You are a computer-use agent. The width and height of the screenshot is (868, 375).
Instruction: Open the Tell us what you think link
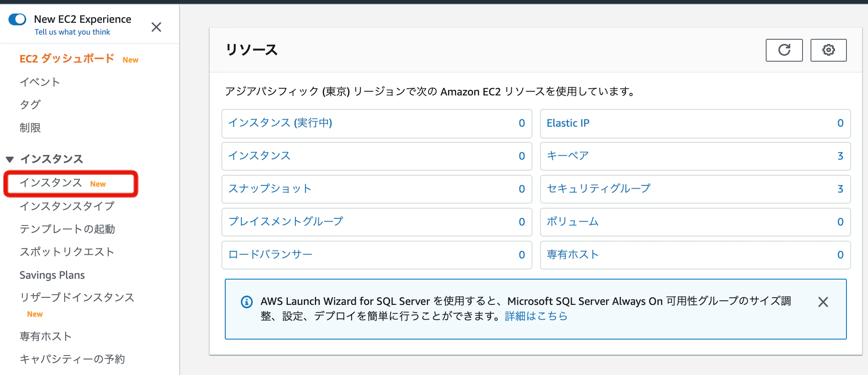(72, 32)
